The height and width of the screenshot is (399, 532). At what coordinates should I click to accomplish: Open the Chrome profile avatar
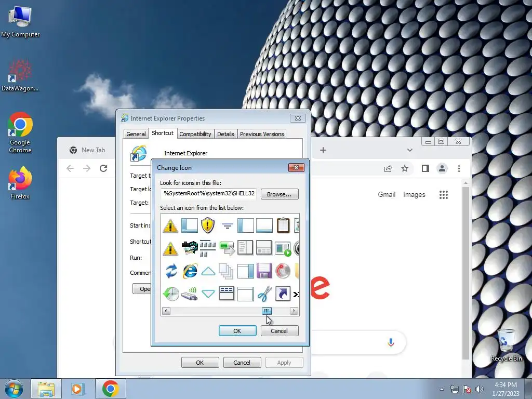[x=442, y=168]
